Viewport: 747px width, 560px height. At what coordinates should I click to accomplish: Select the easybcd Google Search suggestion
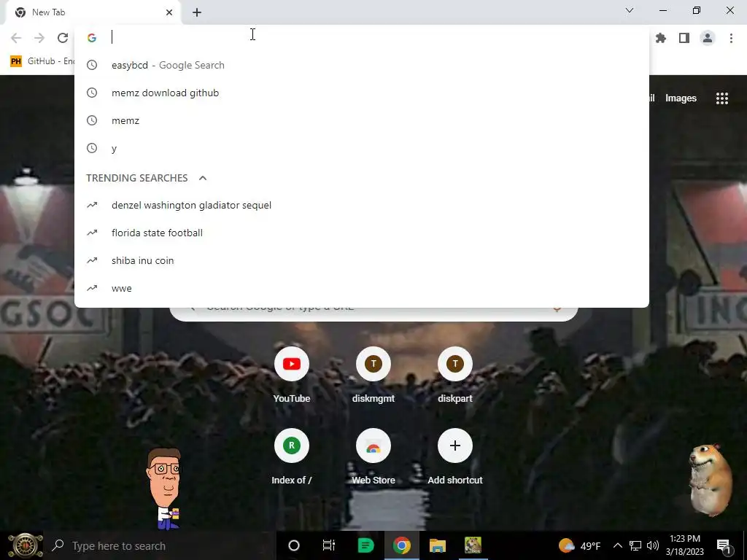362,65
